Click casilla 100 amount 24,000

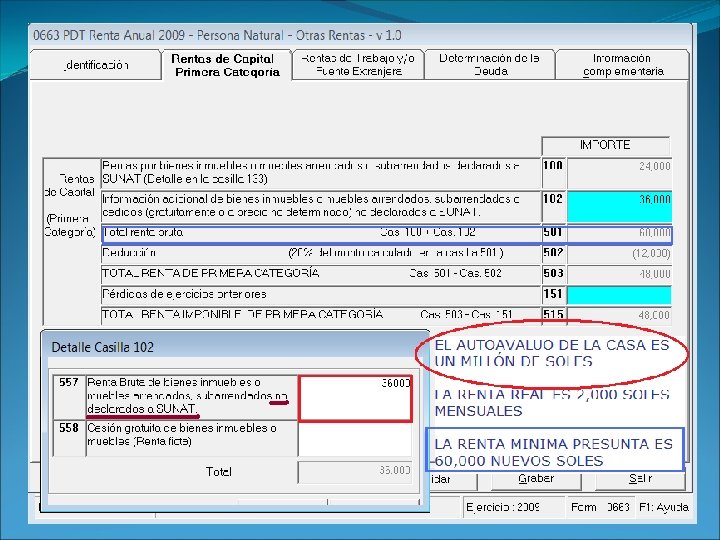tap(619, 174)
